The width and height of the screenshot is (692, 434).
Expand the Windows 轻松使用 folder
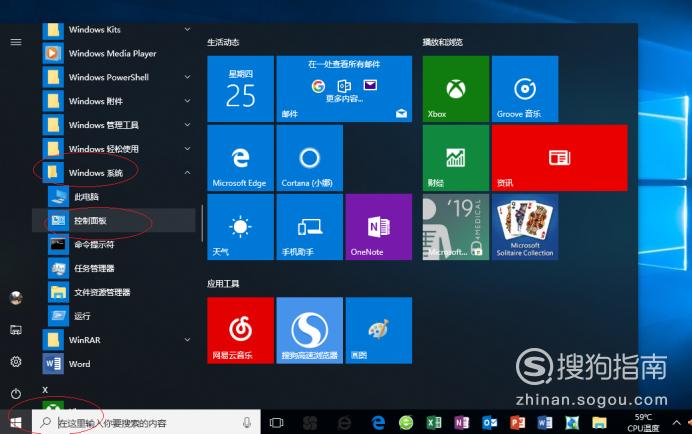coord(114,149)
